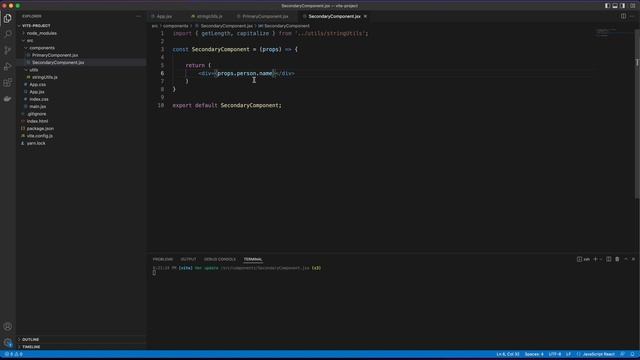Viewport: 640px width, 360px height.
Task: Open PrimaryComponent.jsx in the file tree
Action: [x=55, y=55]
